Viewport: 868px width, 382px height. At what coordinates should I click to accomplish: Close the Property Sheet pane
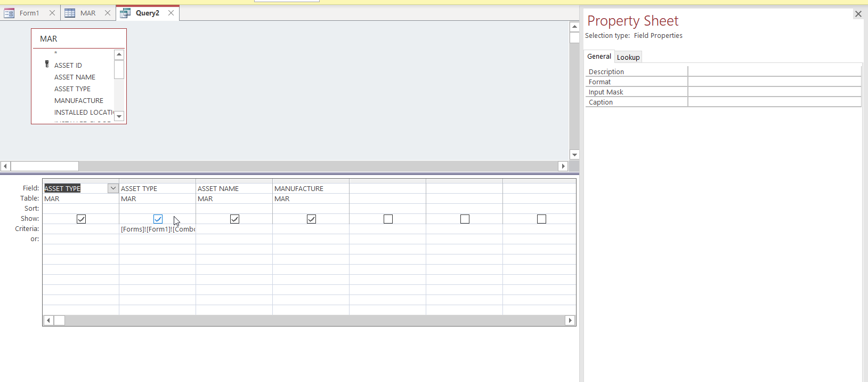(x=858, y=14)
